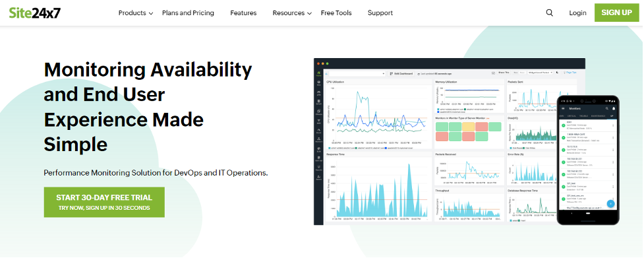
Task: Click the Edit Dashboard button
Action: point(401,73)
